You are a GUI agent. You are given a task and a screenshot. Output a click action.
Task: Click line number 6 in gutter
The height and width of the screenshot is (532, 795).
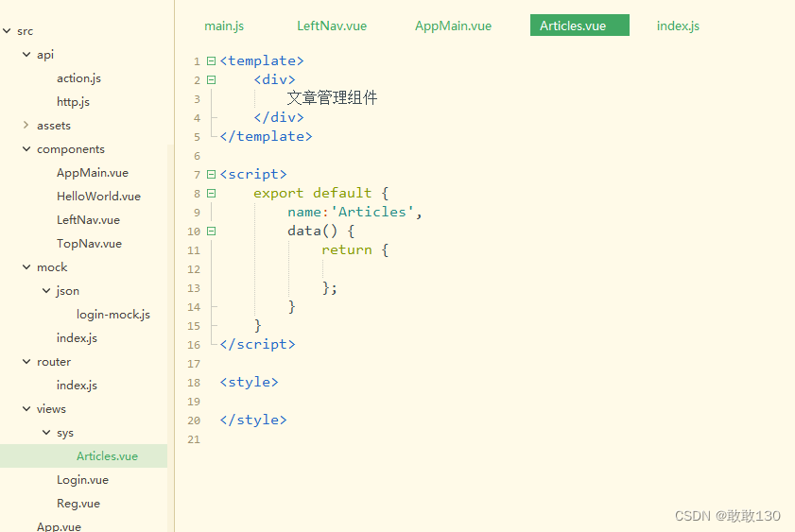click(x=197, y=156)
